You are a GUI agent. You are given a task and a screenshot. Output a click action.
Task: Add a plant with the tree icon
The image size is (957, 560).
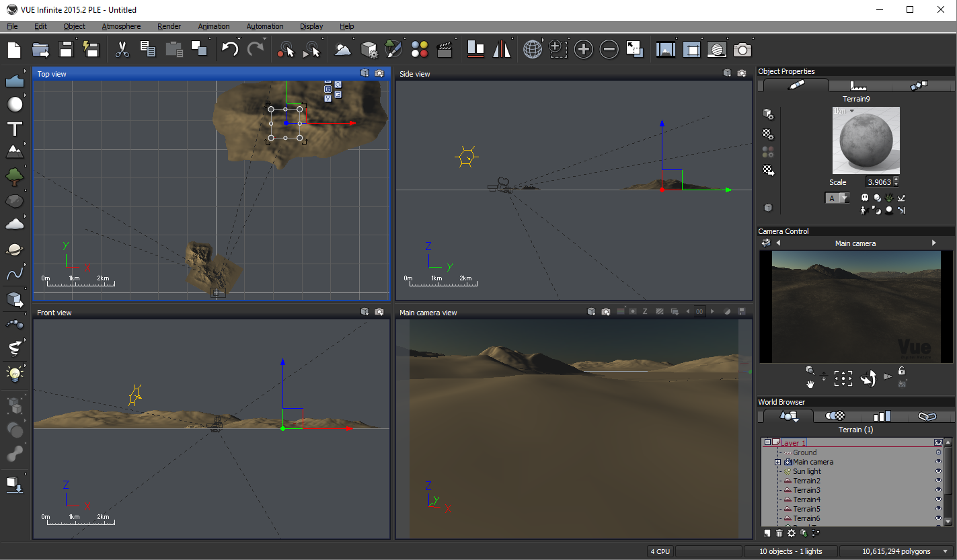click(x=15, y=177)
